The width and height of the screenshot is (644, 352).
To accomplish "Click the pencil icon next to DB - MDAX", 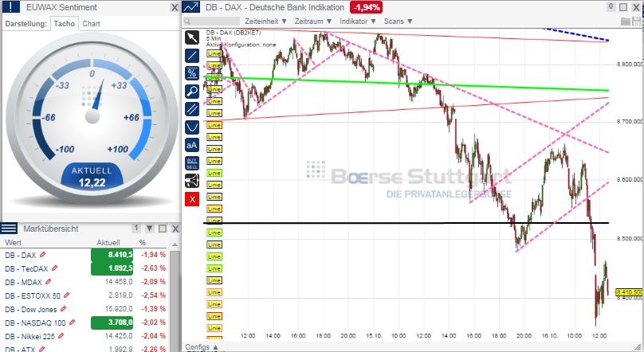I will point(49,282).
